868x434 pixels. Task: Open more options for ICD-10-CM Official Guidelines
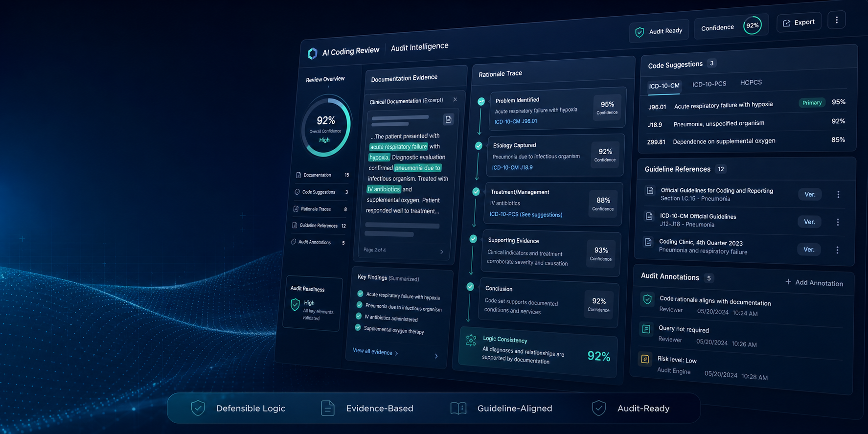(838, 222)
